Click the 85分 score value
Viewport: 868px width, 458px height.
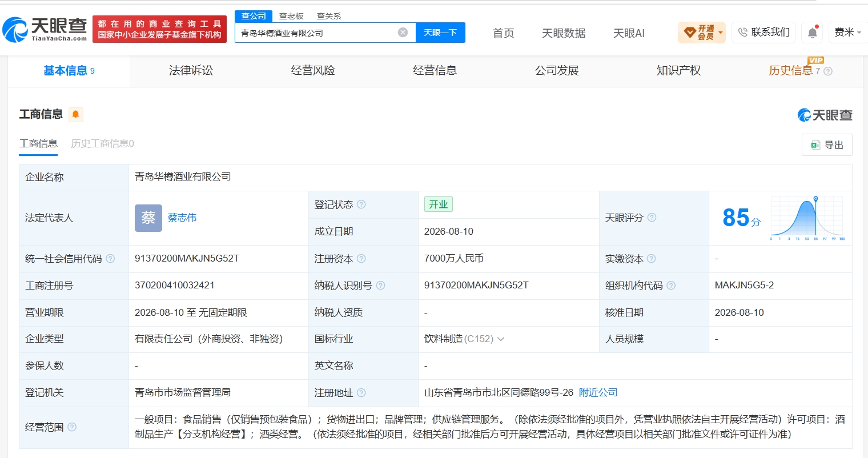[x=741, y=218]
